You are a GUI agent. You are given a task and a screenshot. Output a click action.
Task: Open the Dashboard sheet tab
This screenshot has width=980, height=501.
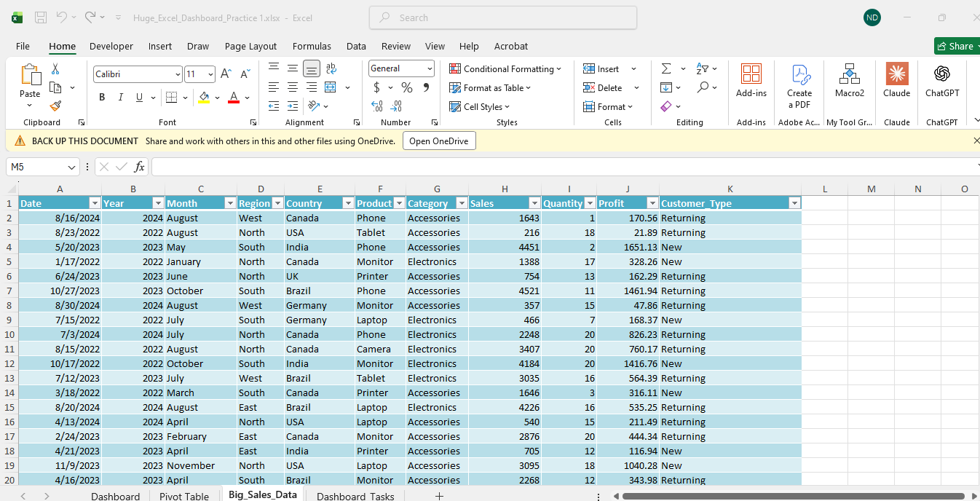115,496
